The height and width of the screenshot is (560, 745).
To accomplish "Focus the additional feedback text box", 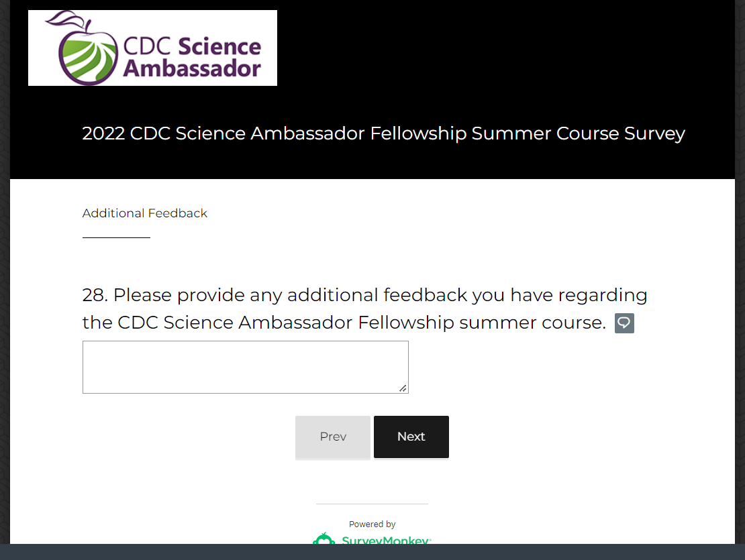I will pyautogui.click(x=245, y=366).
